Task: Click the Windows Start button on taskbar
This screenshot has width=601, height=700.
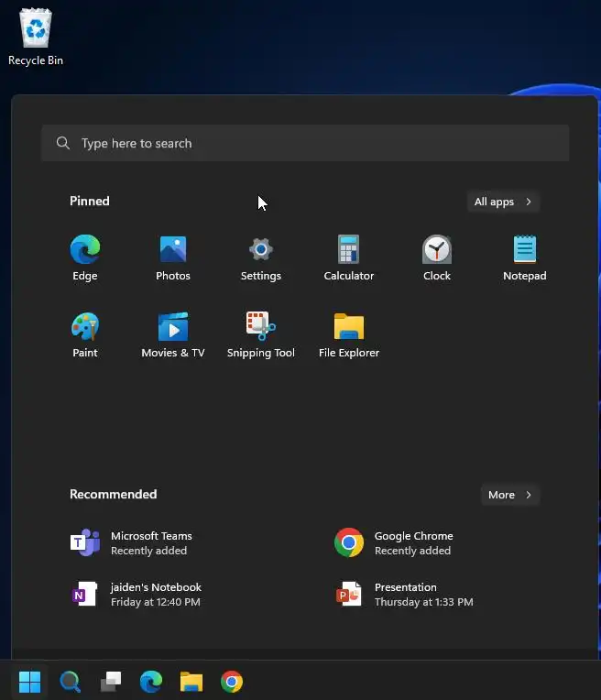Action: point(30,682)
